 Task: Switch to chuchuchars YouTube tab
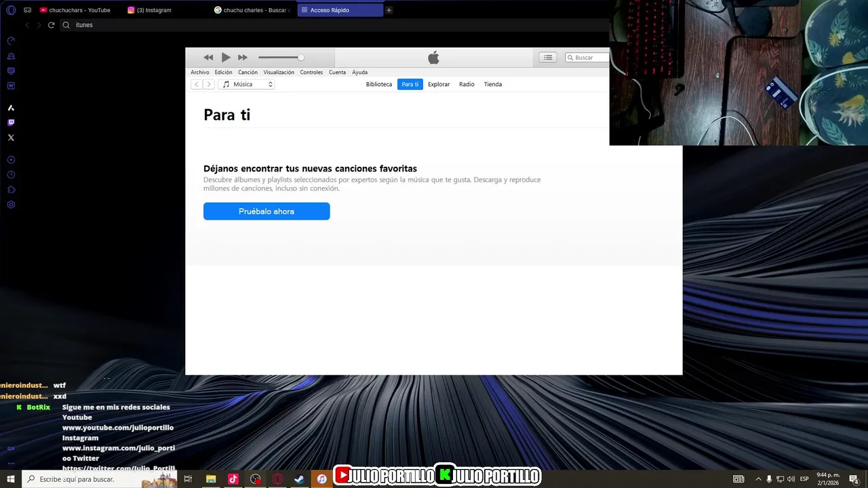(x=75, y=10)
